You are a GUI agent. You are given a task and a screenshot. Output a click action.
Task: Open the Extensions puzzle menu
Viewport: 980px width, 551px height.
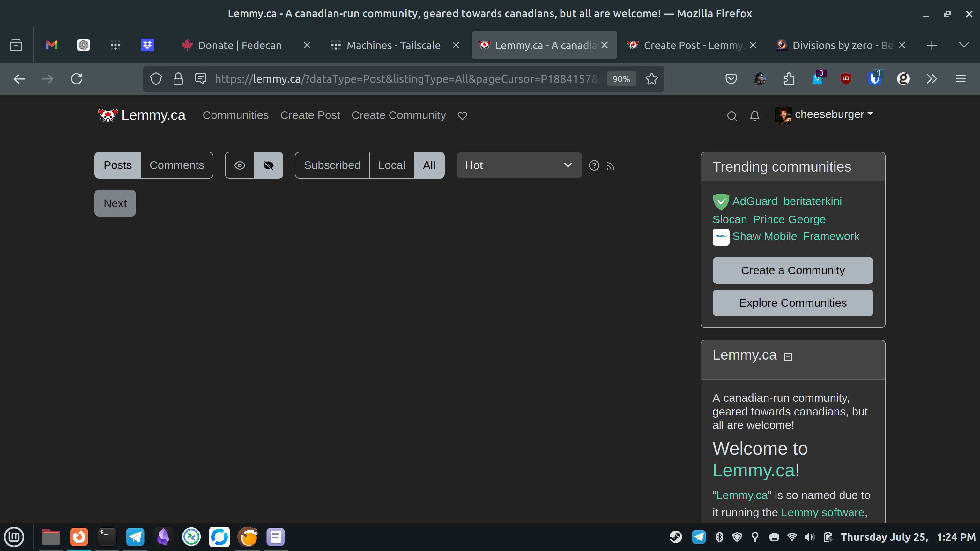[x=789, y=79]
